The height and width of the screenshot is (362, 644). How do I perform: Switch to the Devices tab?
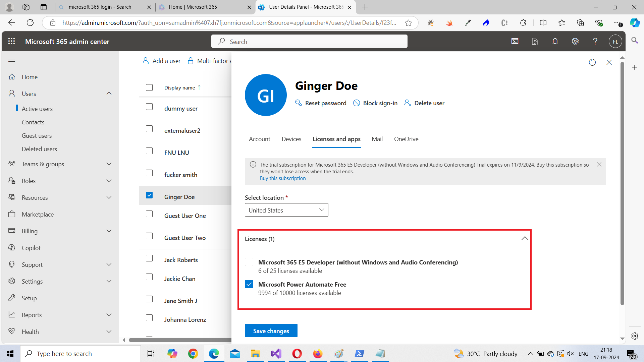tap(291, 139)
